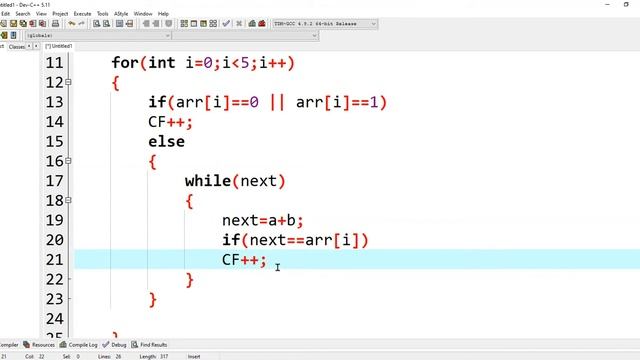Open the Search menu
The width and height of the screenshot is (640, 360).
pyautogui.click(x=23, y=13)
